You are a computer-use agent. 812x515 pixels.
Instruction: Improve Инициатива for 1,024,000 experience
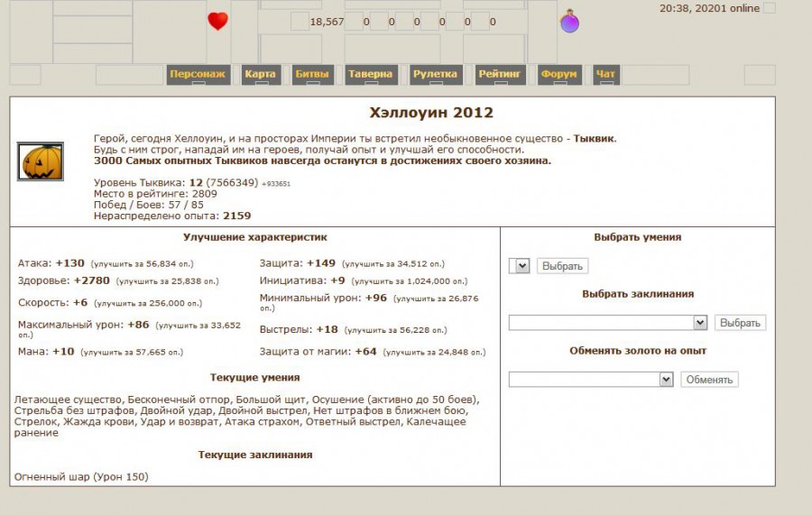[409, 281]
